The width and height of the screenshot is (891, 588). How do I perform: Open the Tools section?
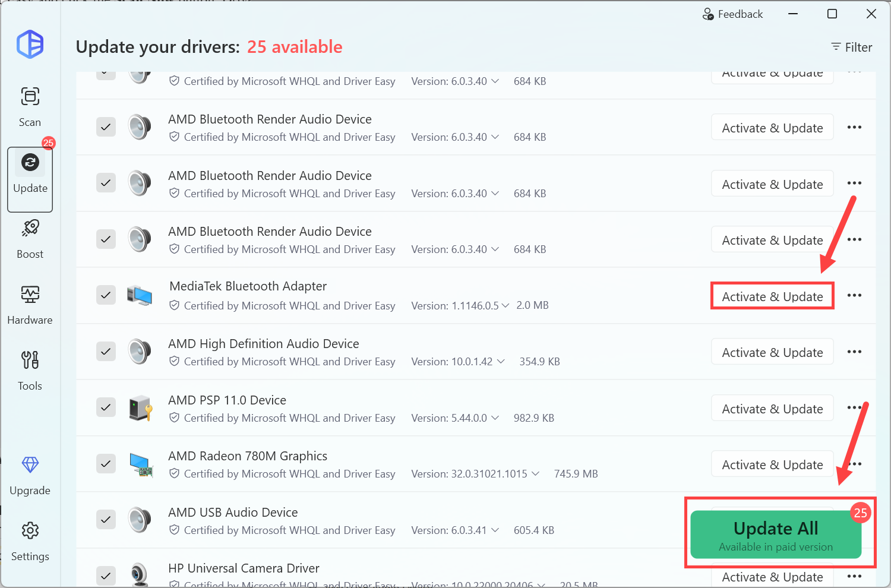(x=30, y=371)
